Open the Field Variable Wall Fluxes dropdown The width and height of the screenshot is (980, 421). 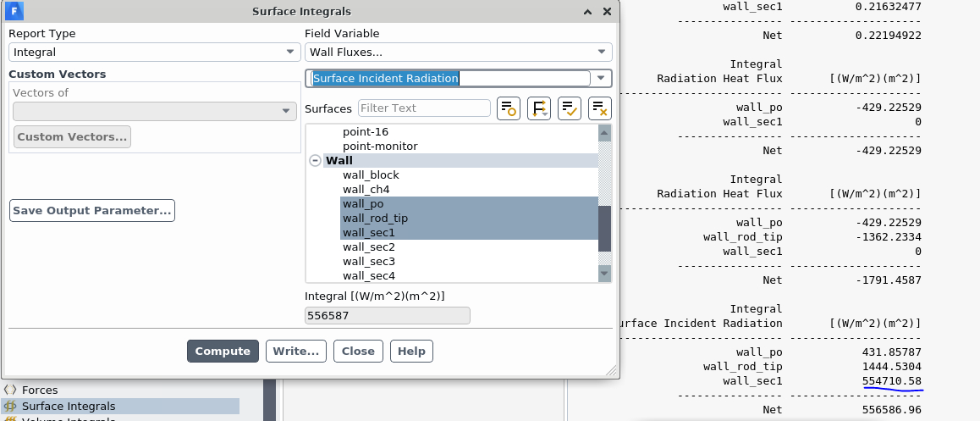[x=458, y=53]
